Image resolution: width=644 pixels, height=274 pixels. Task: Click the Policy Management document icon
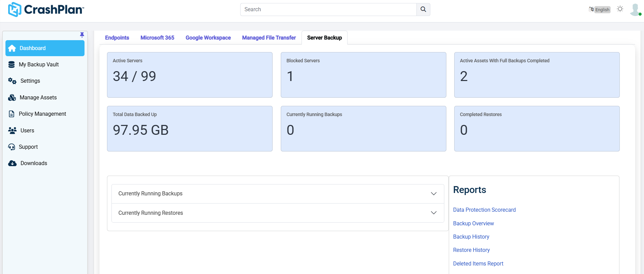point(12,114)
